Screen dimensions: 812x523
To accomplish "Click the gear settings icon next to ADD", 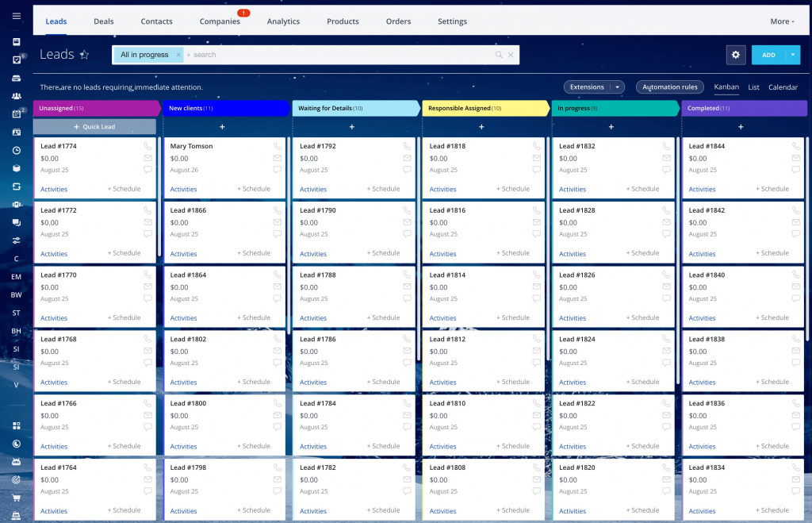I will click(736, 55).
